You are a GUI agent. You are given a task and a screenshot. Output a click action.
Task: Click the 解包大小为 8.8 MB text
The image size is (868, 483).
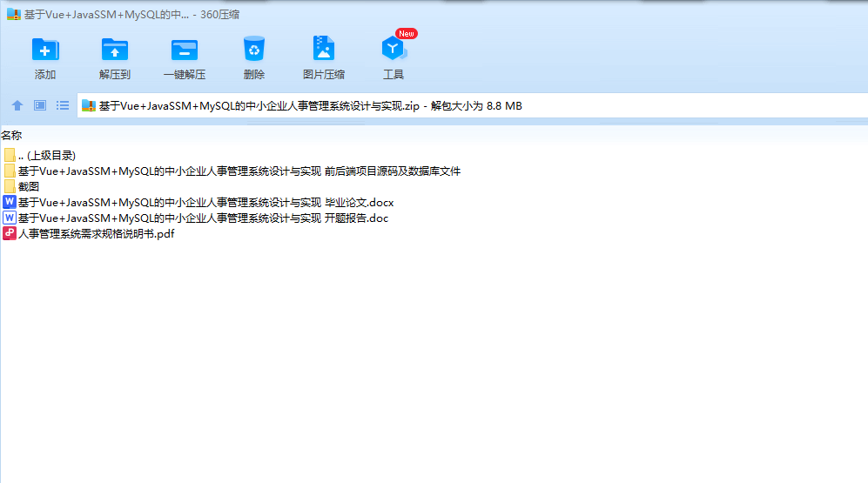point(476,105)
